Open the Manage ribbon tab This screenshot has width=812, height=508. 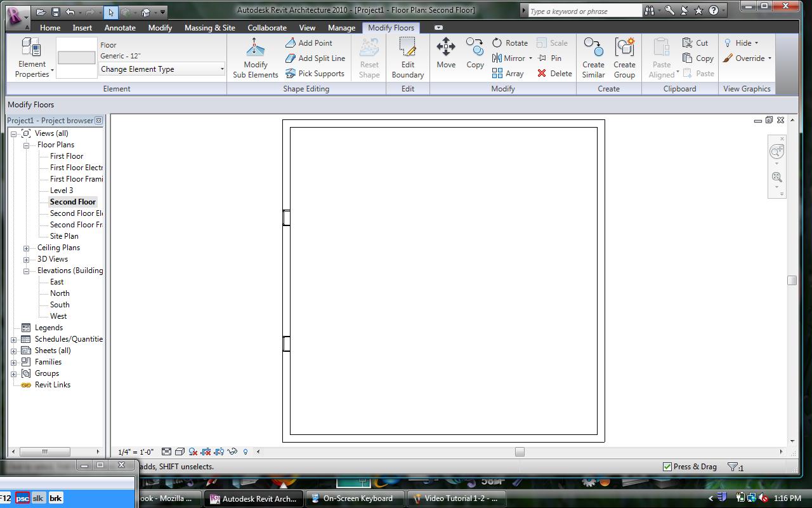click(341, 28)
